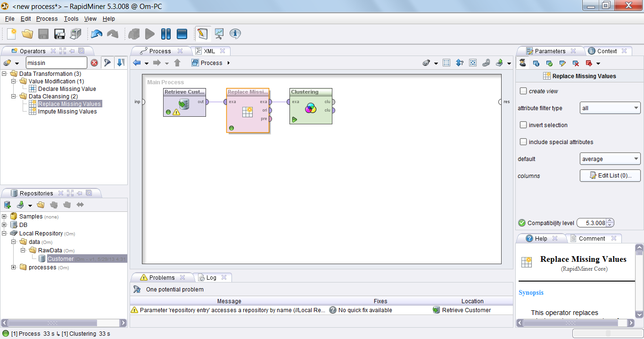Open the Comment tab
This screenshot has height=339, width=644.
click(592, 238)
